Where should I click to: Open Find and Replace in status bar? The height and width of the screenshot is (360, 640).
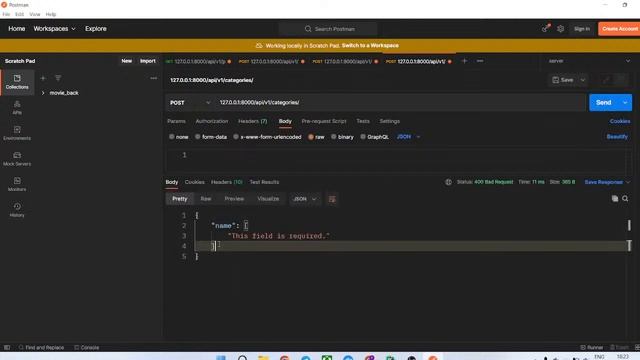[x=41, y=347]
